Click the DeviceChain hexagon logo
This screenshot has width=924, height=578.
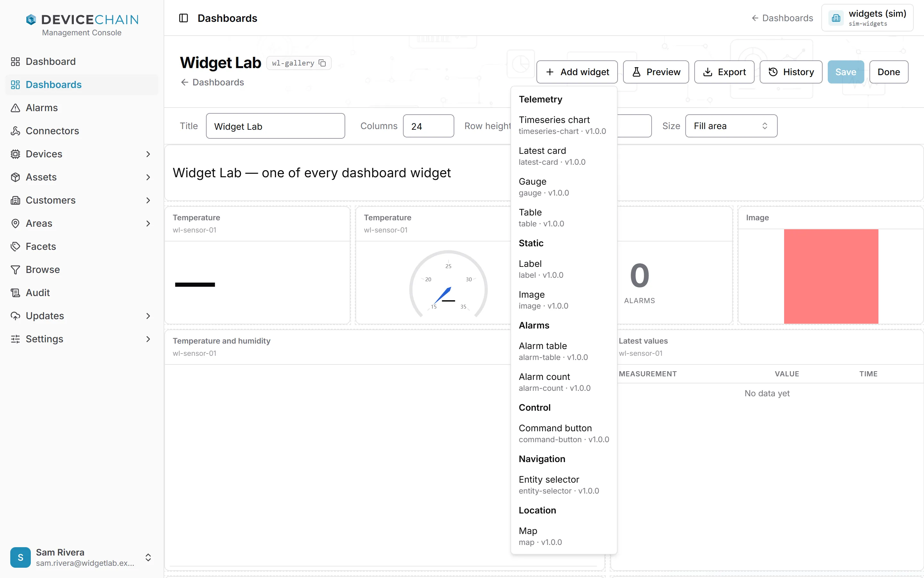(x=31, y=19)
